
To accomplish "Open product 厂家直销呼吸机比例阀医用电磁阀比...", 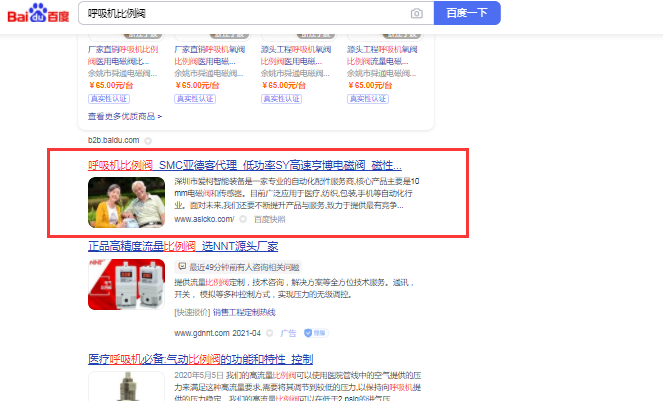I will pyautogui.click(x=123, y=55).
